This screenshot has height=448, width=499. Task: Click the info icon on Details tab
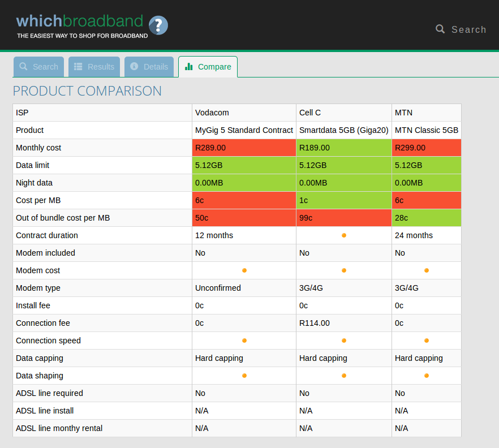[x=134, y=66]
